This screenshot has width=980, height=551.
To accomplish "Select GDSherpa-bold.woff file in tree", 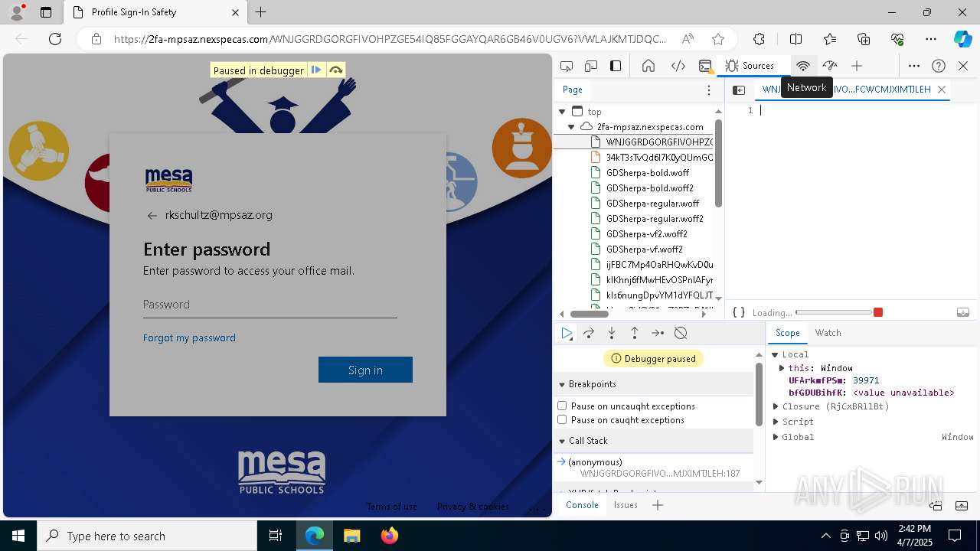I will 648,173.
